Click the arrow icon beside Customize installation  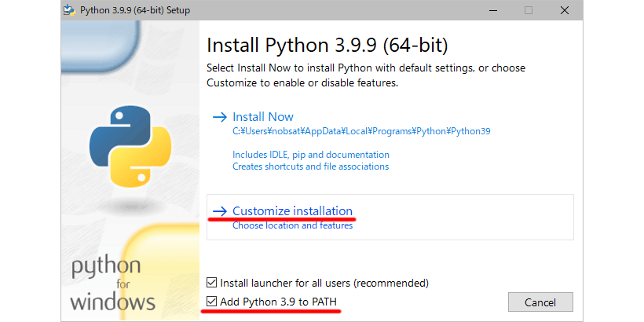219,210
